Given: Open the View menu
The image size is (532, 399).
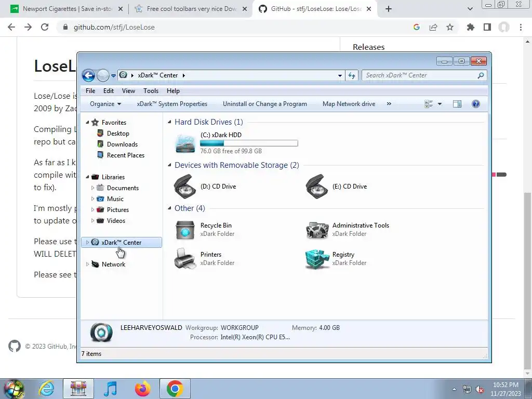Looking at the screenshot, I should 129,90.
